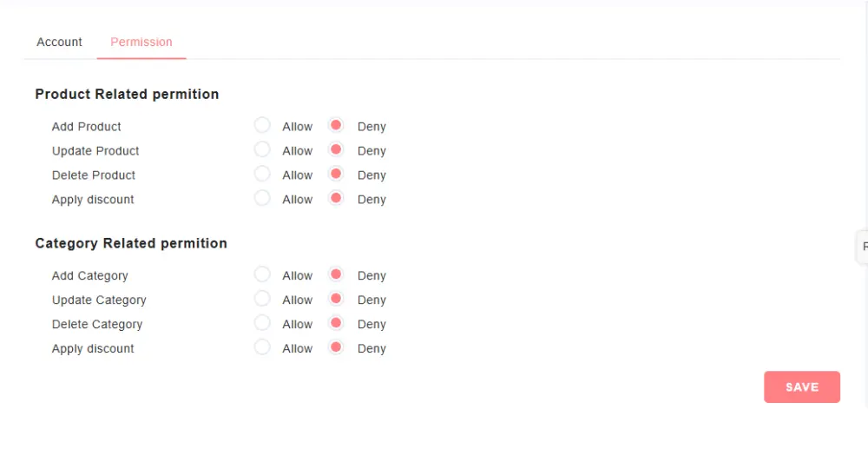Allow the Add Product permission
The width and height of the screenshot is (868, 449).
pyautogui.click(x=262, y=125)
